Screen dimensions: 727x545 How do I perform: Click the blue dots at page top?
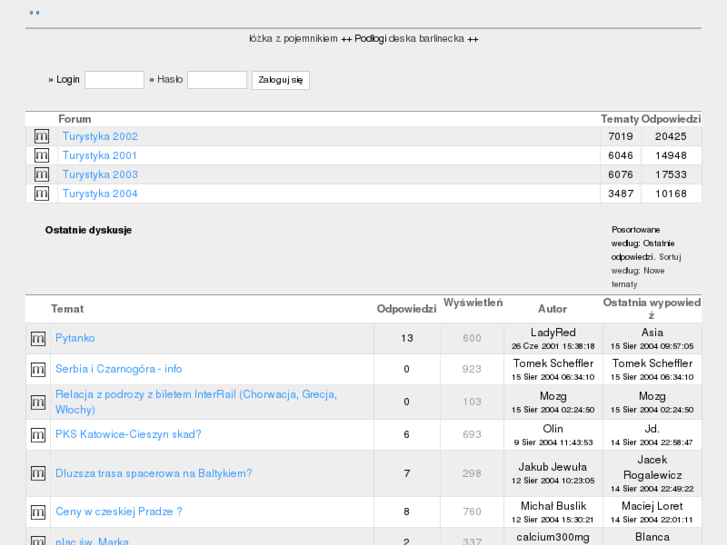[x=34, y=13]
